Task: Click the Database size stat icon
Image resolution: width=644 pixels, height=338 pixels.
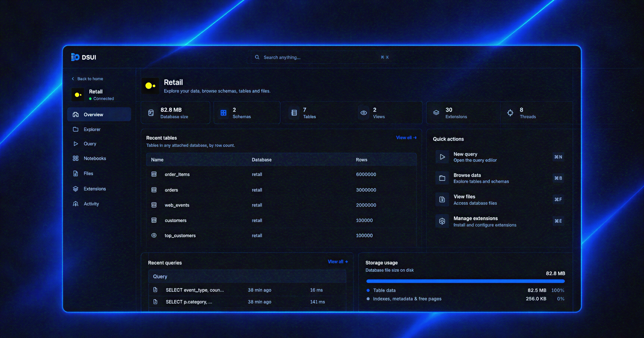Action: coord(151,113)
